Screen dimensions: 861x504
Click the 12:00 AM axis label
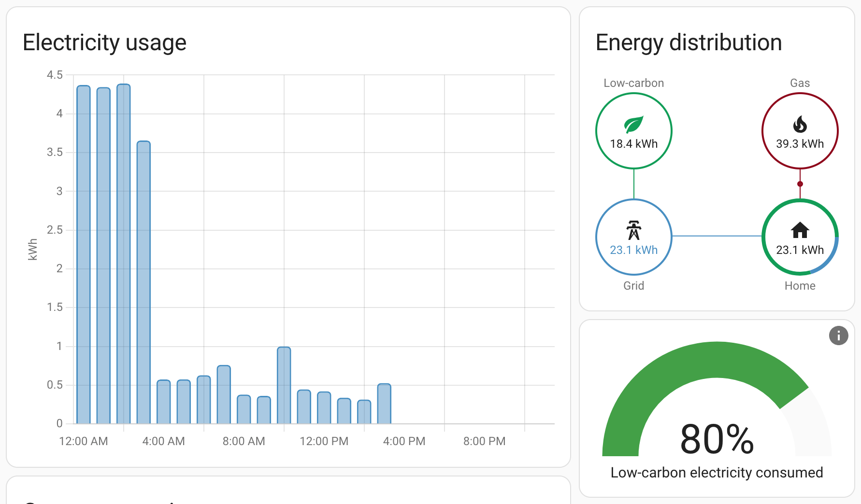coord(83,441)
